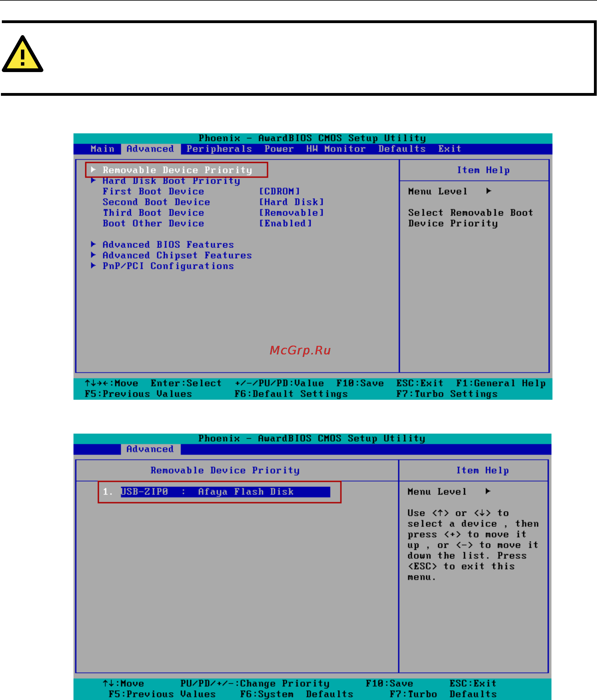
Task: Open Hard Disk Boot Priority entry
Action: [x=171, y=181]
